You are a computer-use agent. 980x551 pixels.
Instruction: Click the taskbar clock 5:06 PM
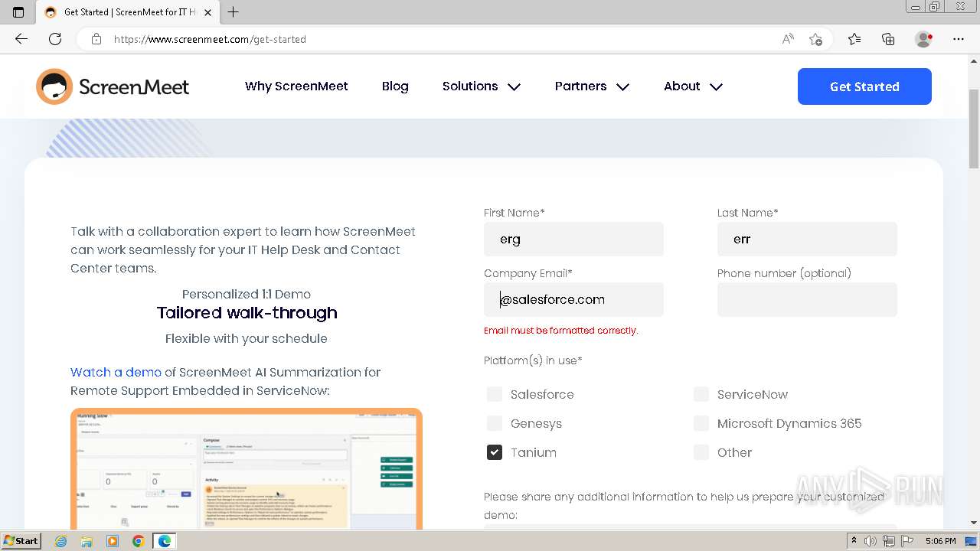pos(940,541)
